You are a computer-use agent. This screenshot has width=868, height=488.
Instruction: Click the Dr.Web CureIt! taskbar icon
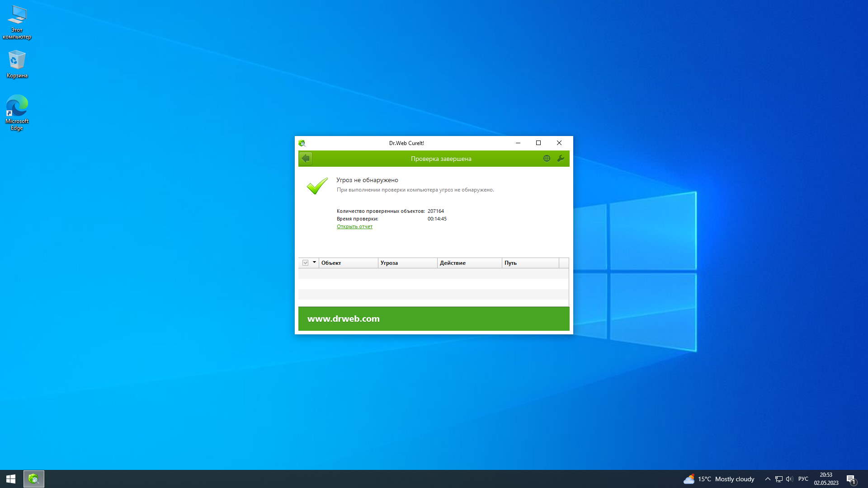[34, 479]
